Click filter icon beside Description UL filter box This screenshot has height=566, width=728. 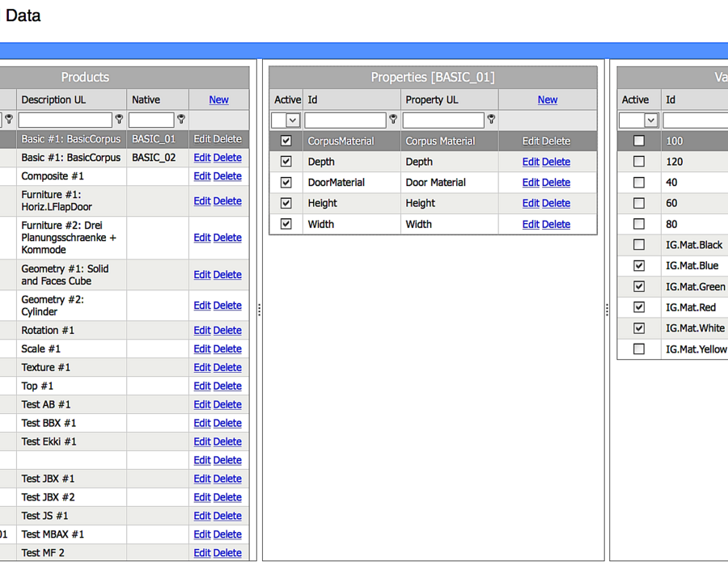(x=120, y=119)
